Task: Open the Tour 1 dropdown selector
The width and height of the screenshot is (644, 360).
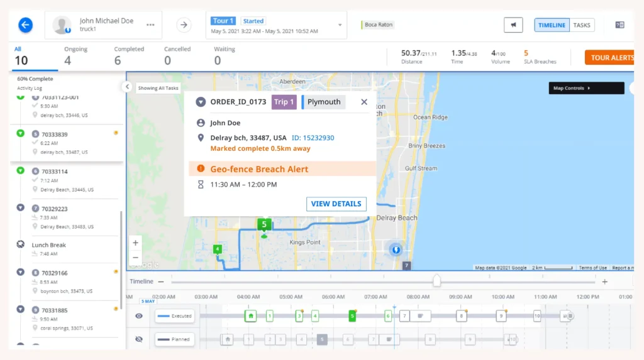Action: tap(340, 25)
